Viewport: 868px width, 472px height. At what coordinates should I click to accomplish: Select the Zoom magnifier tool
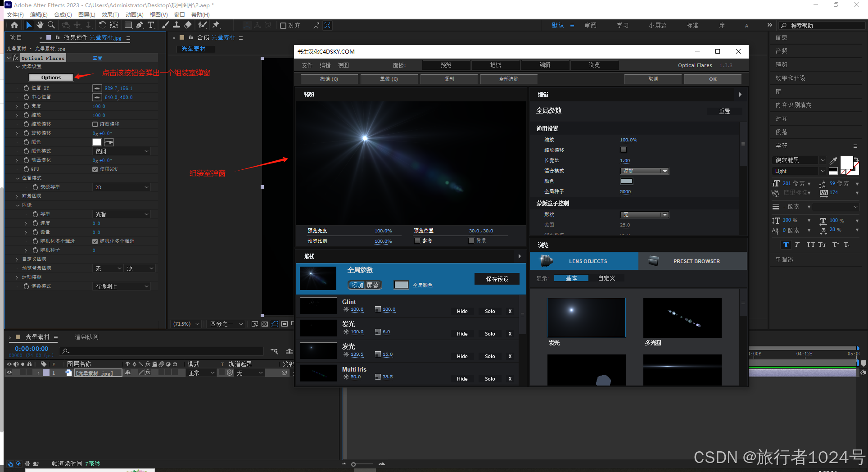click(51, 25)
